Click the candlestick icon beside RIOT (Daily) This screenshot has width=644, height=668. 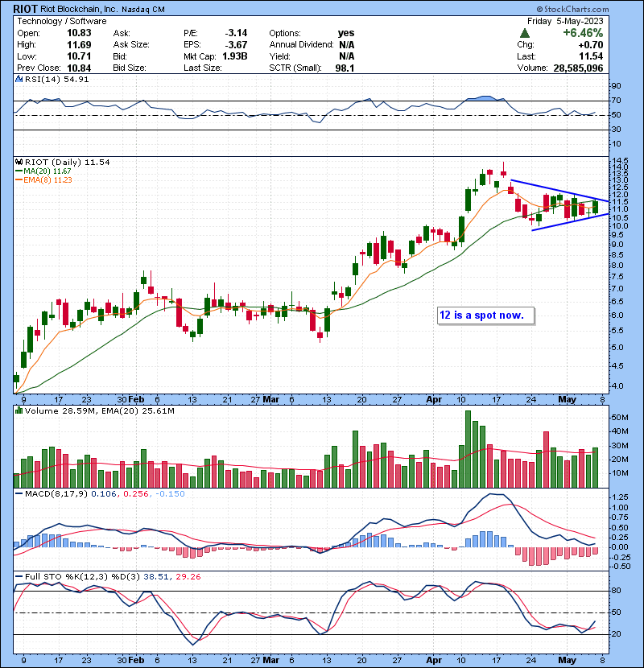[x=19, y=162]
